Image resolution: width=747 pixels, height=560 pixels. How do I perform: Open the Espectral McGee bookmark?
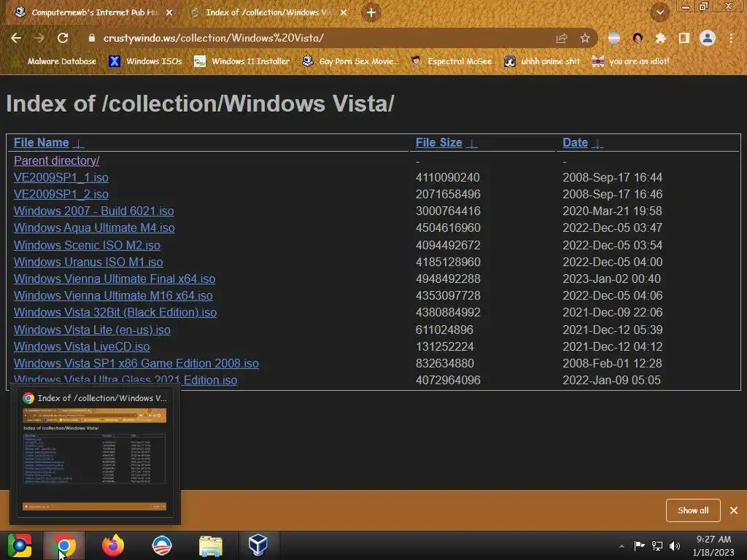(451, 61)
